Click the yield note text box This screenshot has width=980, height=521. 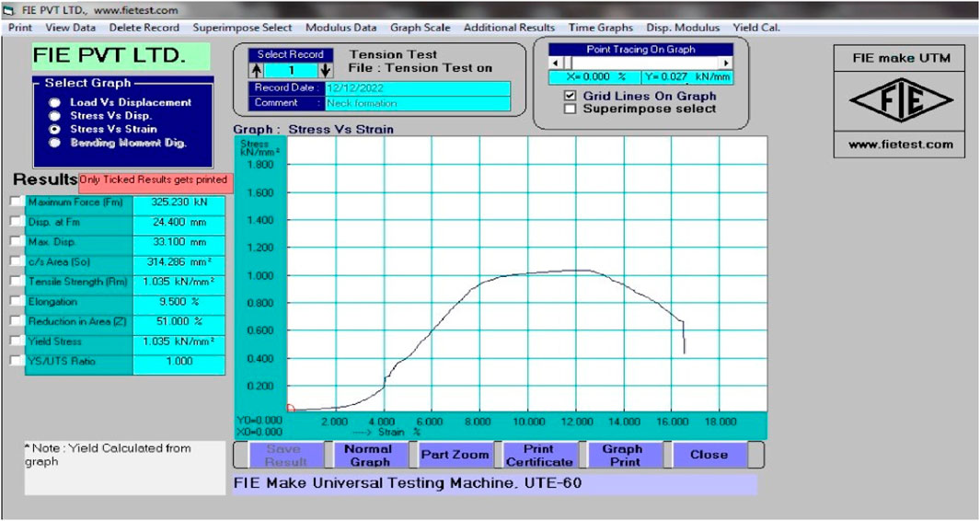pyautogui.click(x=124, y=468)
